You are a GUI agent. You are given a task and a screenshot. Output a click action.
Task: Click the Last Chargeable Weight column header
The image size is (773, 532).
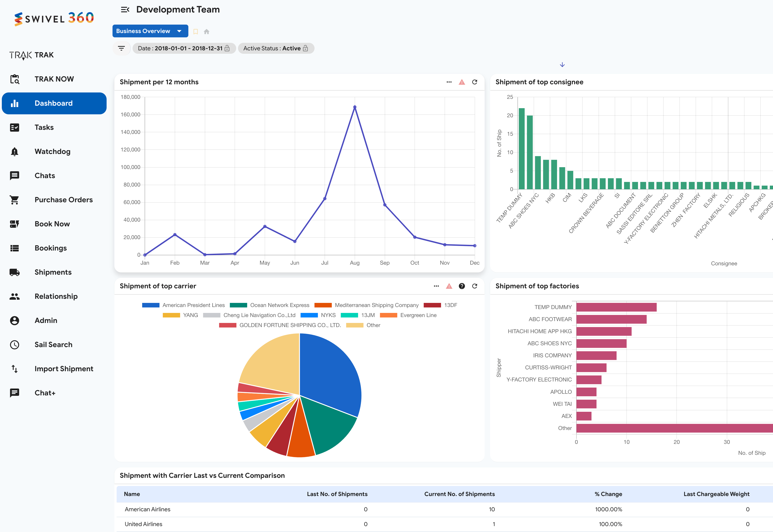coord(716,494)
